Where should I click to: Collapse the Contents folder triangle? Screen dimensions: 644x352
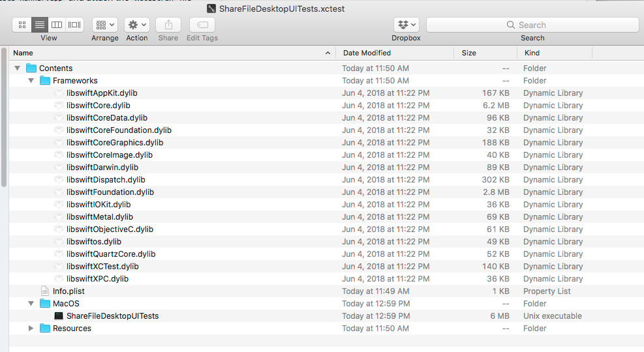pyautogui.click(x=17, y=68)
